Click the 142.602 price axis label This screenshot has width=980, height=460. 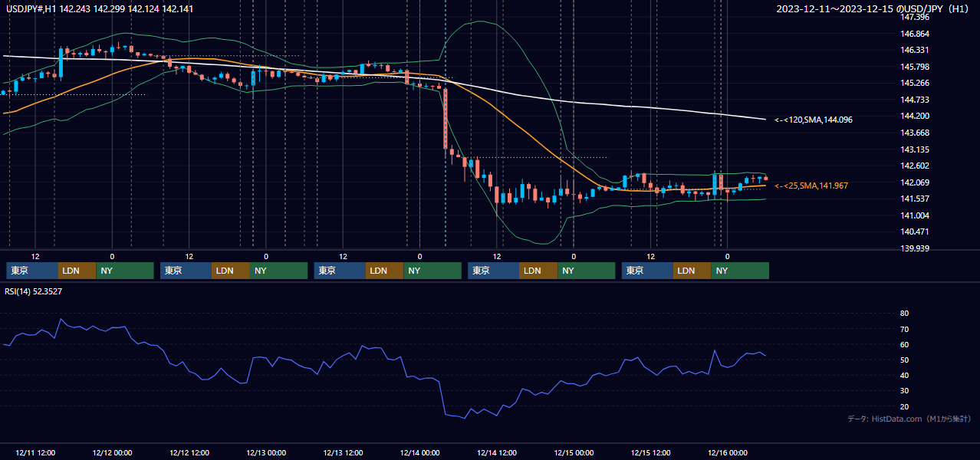pyautogui.click(x=914, y=166)
